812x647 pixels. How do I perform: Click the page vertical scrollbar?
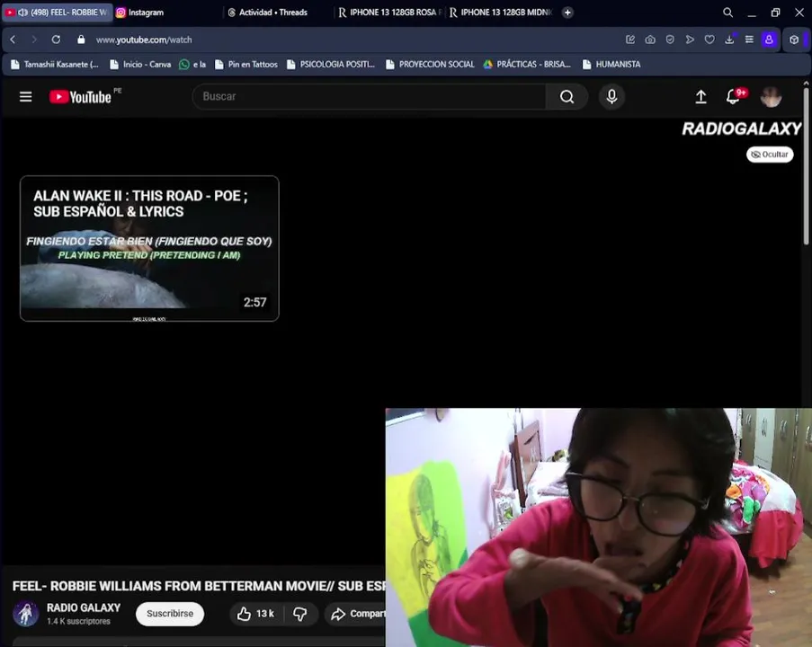click(x=806, y=165)
